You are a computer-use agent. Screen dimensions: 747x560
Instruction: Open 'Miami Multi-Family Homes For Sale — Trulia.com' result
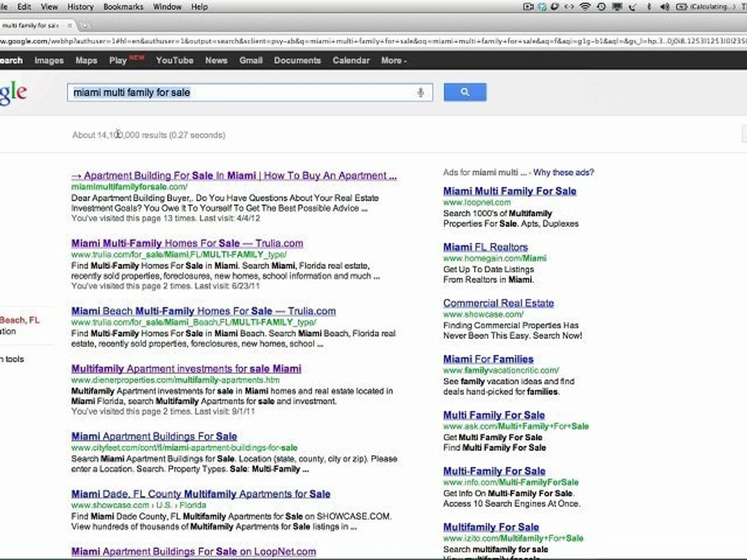[188, 243]
